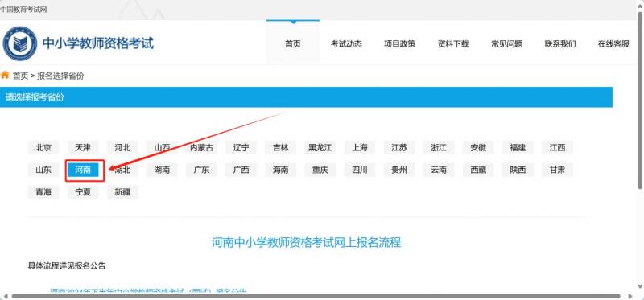The height and width of the screenshot is (300, 644).
Task: Select 广西 province
Action: point(241,170)
